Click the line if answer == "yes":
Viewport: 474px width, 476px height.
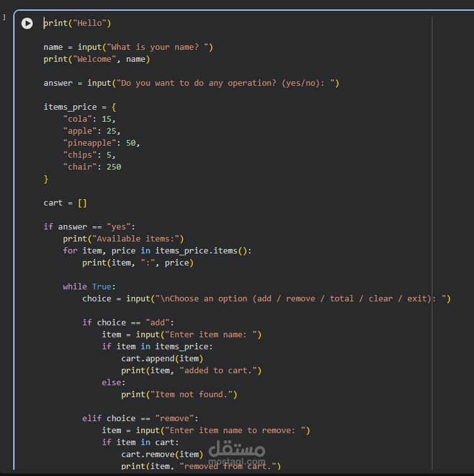(90, 227)
